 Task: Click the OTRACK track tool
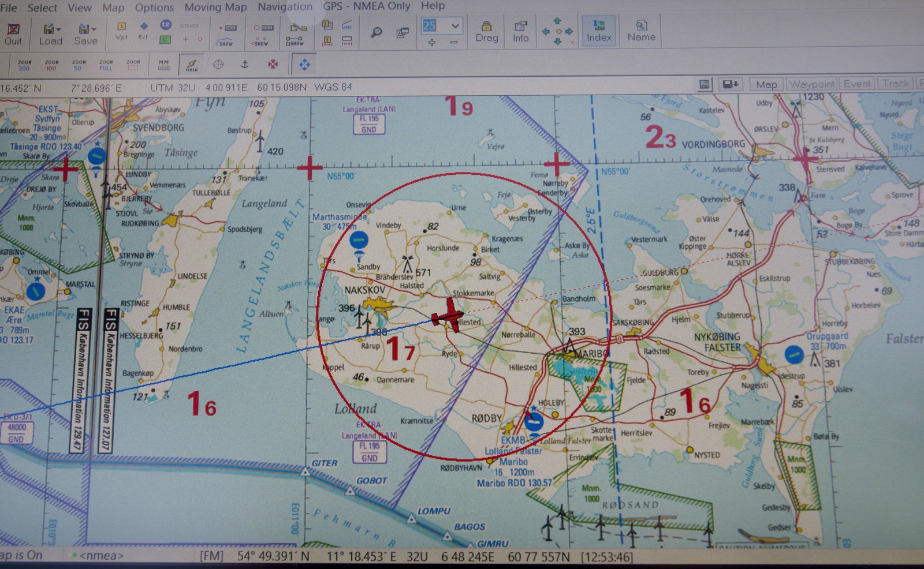(x=189, y=26)
